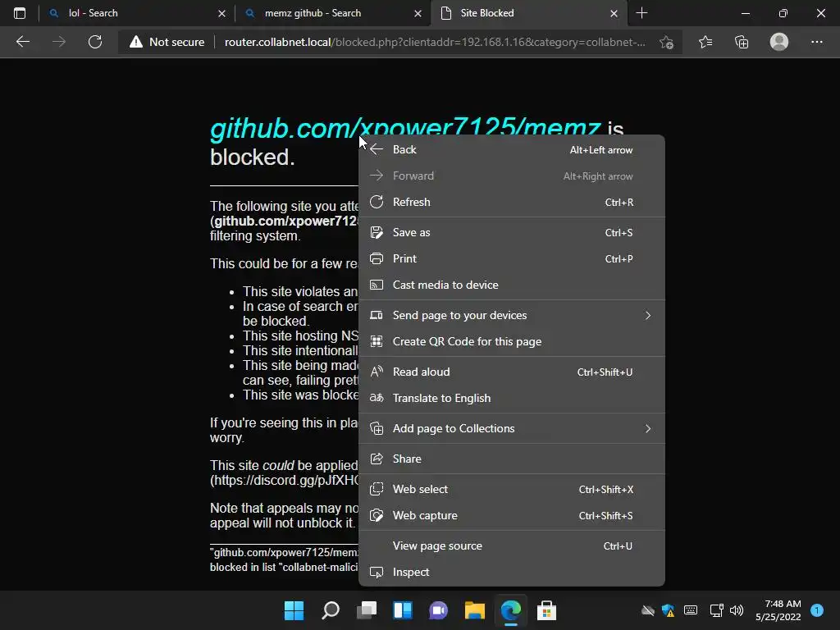Choose Back in the context menu

click(x=512, y=150)
